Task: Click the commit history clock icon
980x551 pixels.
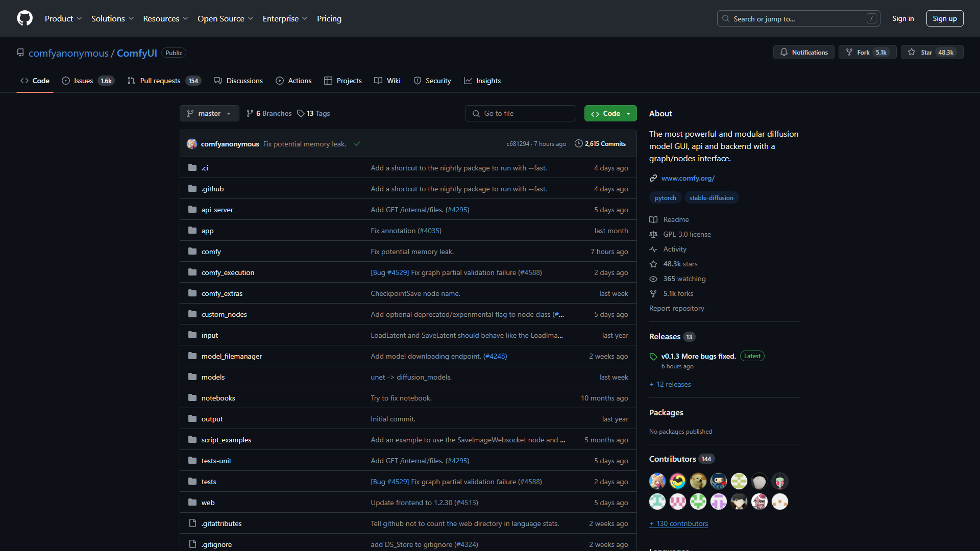Action: click(x=578, y=143)
